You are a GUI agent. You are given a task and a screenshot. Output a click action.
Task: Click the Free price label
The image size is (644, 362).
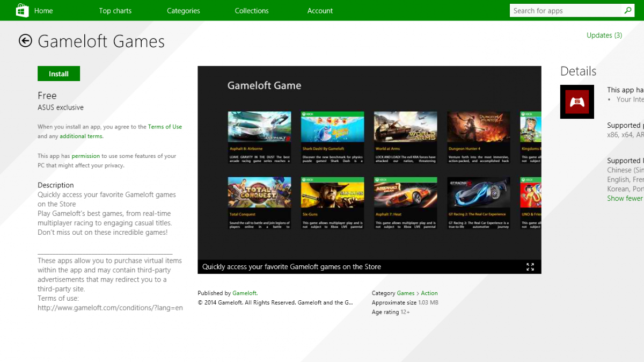47,96
